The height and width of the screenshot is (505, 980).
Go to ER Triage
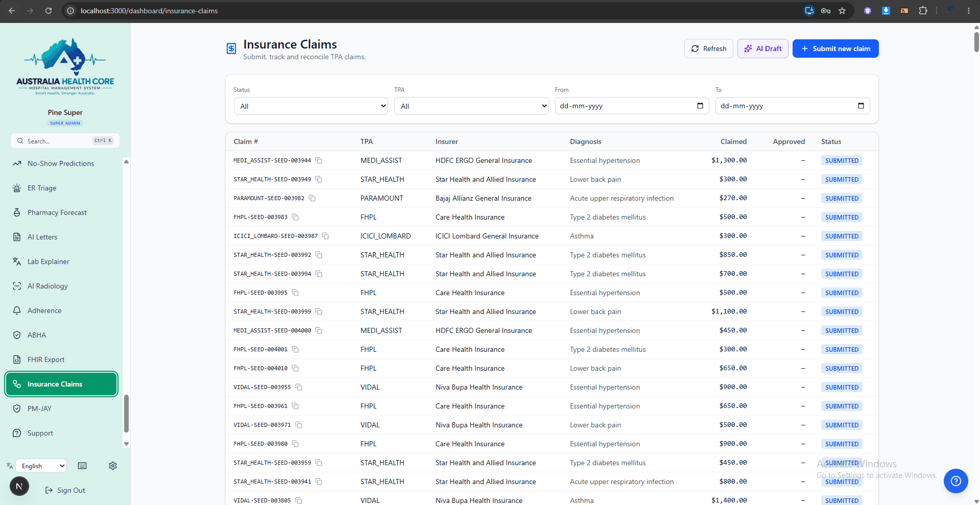(61, 188)
